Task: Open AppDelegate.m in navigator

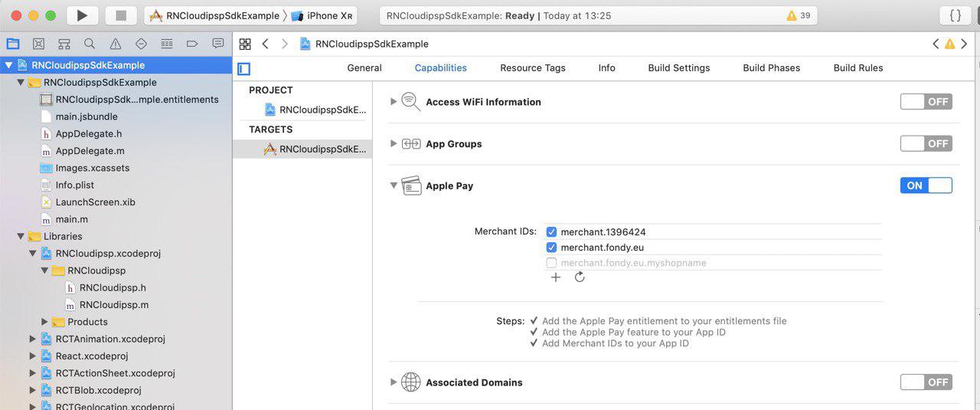Action: click(x=90, y=151)
